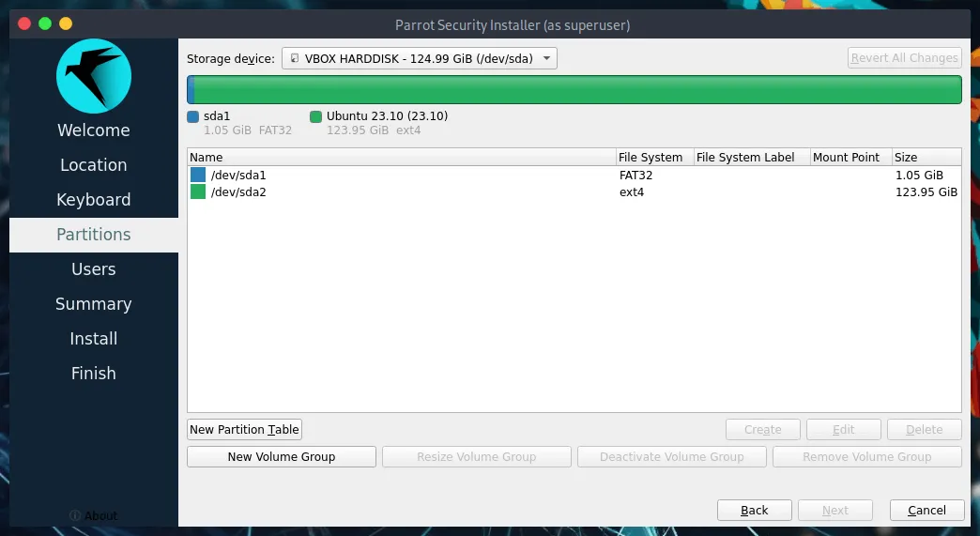Click the green Ubuntu 23.10 legend square
The width and height of the screenshot is (980, 536).
coord(315,116)
